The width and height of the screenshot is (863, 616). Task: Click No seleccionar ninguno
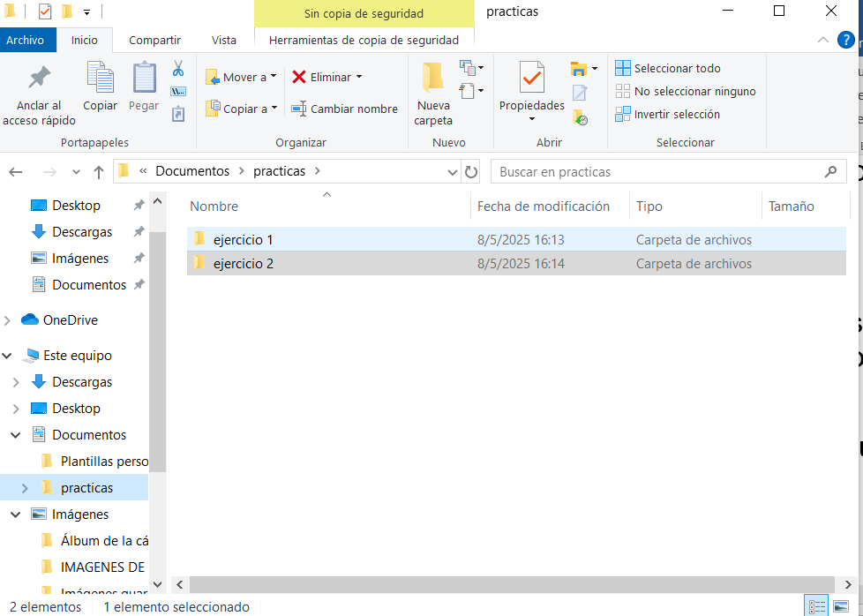(694, 91)
